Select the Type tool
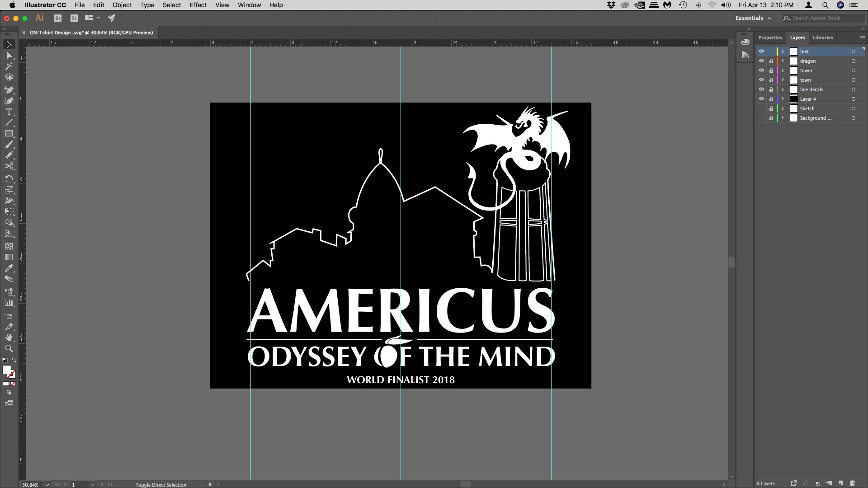 pos(9,112)
